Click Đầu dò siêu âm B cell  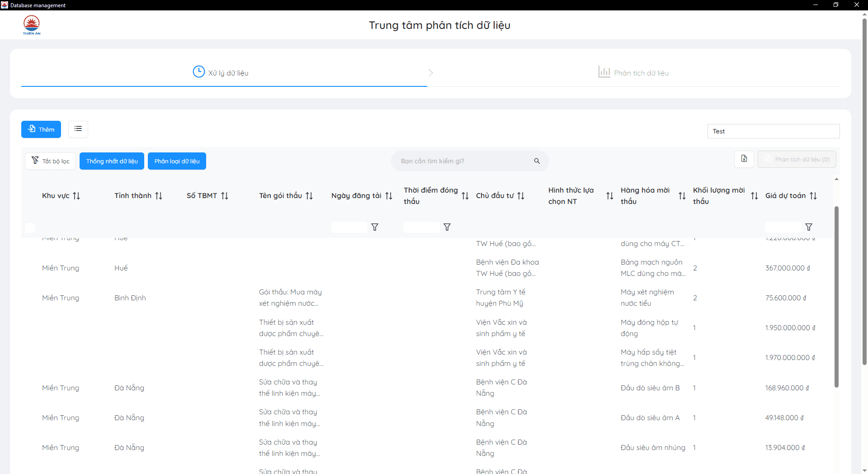[650, 388]
